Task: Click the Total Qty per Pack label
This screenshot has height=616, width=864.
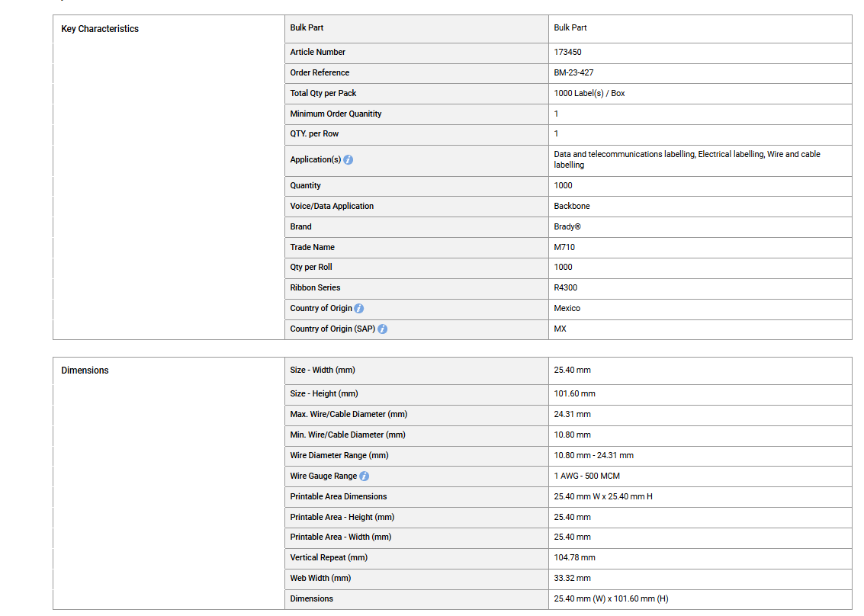Action: 323,93
